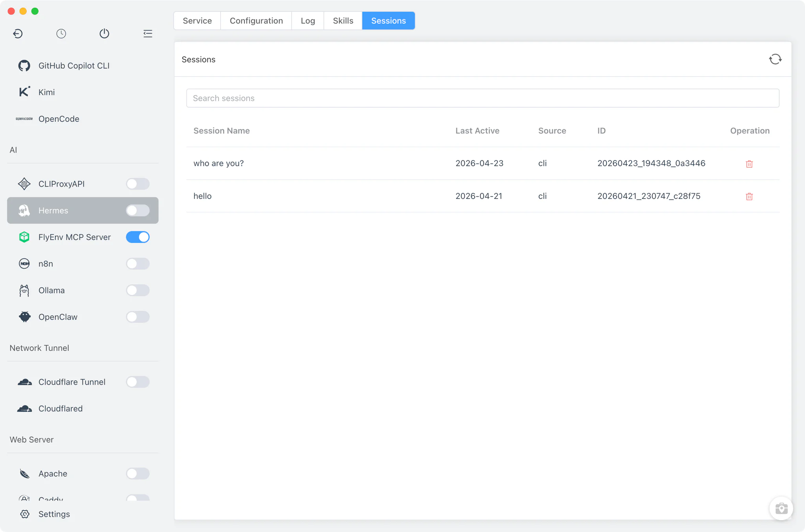Refresh the sessions list
Screen dimensions: 805x532
pyautogui.click(x=775, y=59)
